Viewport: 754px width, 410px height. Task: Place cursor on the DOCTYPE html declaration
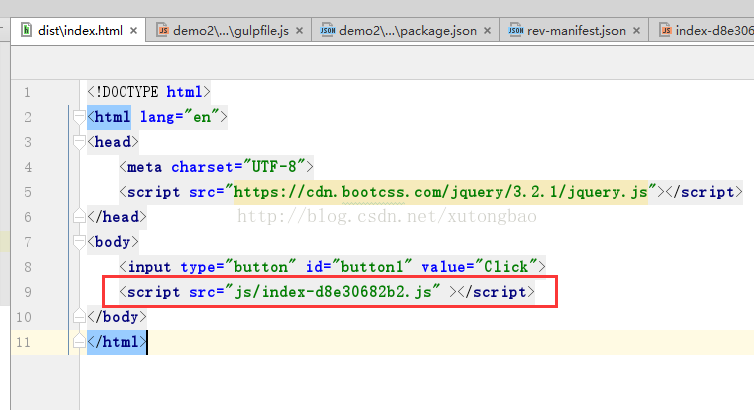click(x=149, y=92)
